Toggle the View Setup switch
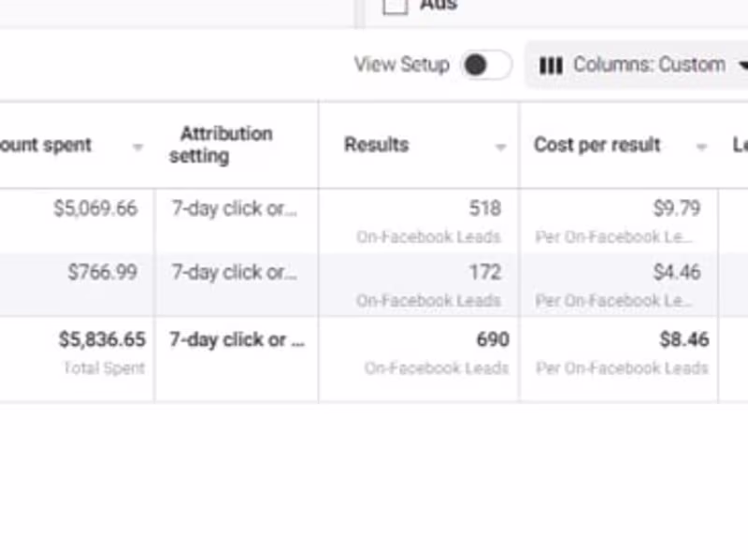 coord(486,65)
